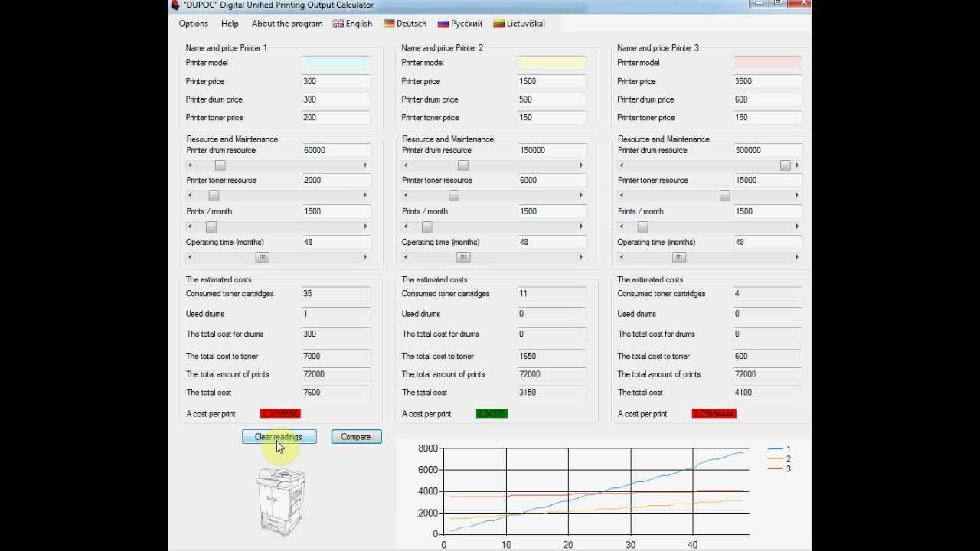This screenshot has width=980, height=551.
Task: Click left arrow of Printer 2 prints per month scrollbar
Action: click(x=407, y=227)
